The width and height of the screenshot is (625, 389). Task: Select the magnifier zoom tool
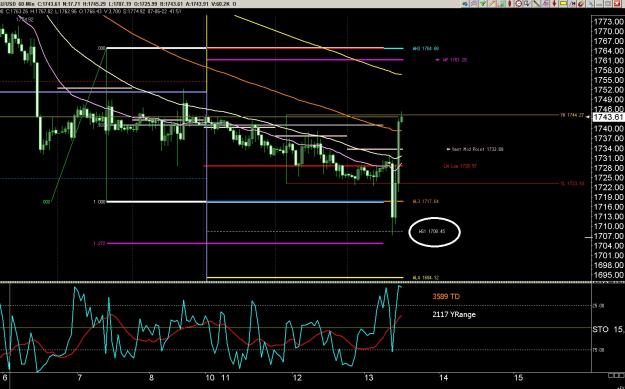[x=527, y=4]
